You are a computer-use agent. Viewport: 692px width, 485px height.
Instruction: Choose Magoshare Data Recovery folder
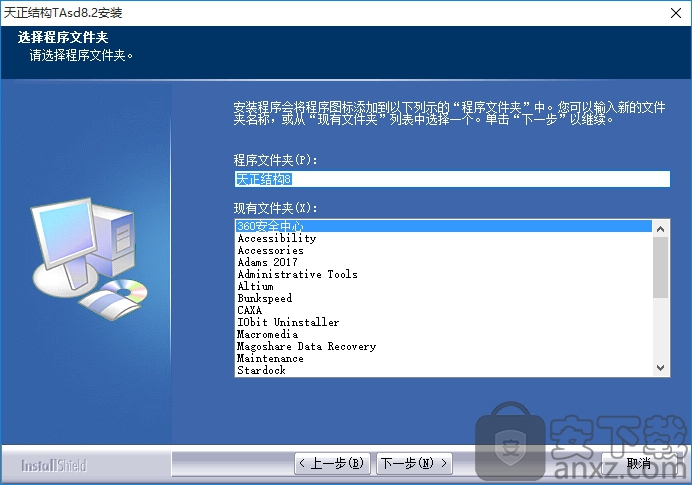[x=443, y=346]
